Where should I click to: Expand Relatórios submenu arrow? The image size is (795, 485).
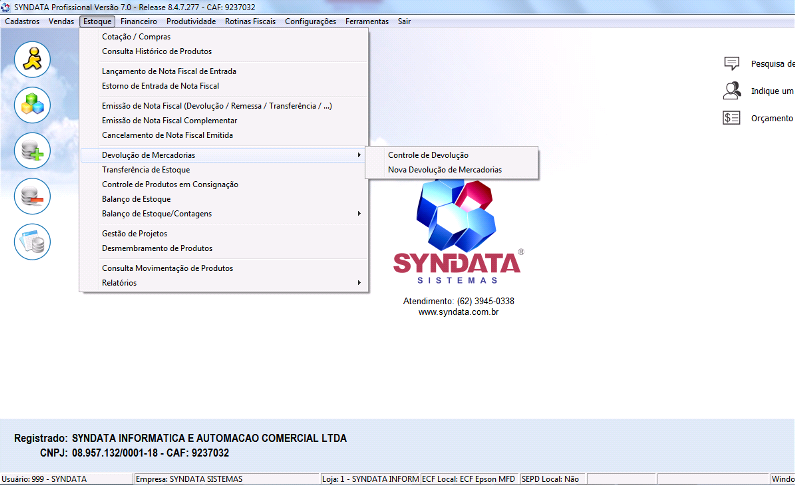(359, 283)
